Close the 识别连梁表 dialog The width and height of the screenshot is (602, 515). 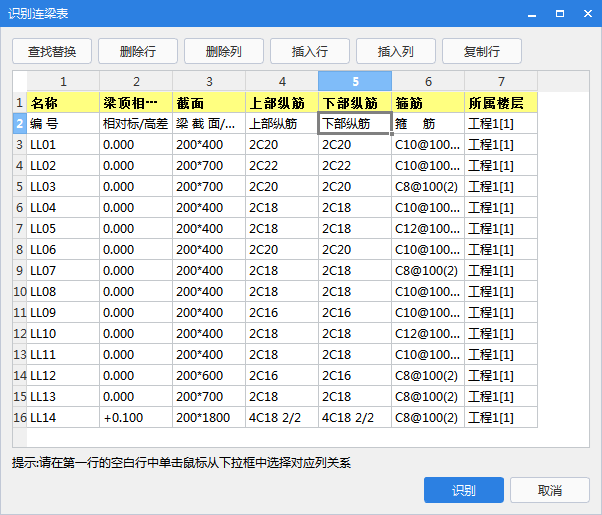pos(585,14)
